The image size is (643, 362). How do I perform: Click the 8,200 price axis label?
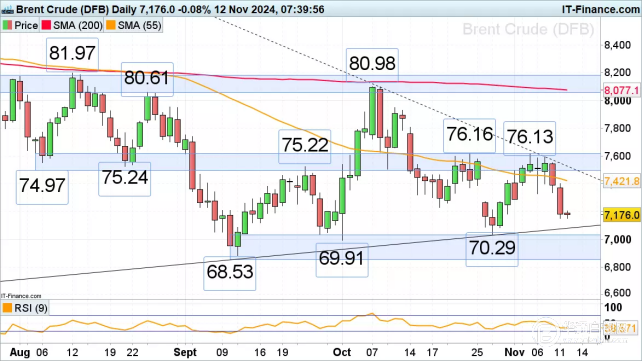coord(618,73)
